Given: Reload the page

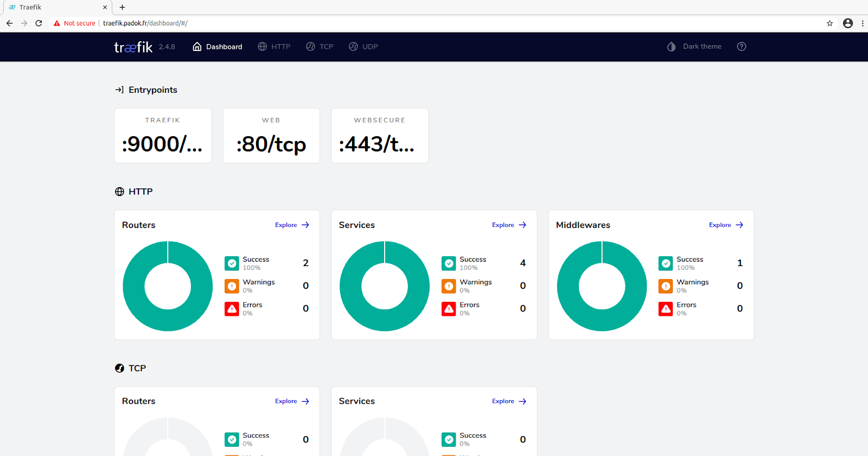Looking at the screenshot, I should (x=39, y=23).
